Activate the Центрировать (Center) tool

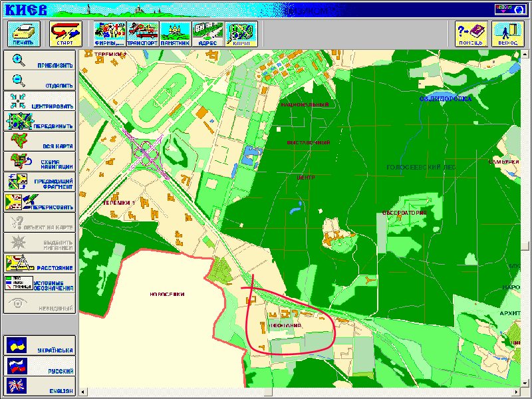coord(39,102)
